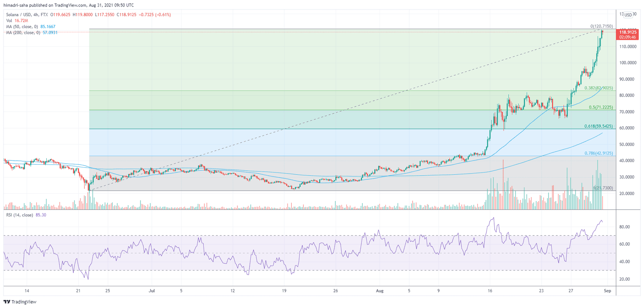Image resolution: width=644 pixels, height=308 pixels.
Task: Click the Jul label on time axis
Action: pyautogui.click(x=152, y=291)
